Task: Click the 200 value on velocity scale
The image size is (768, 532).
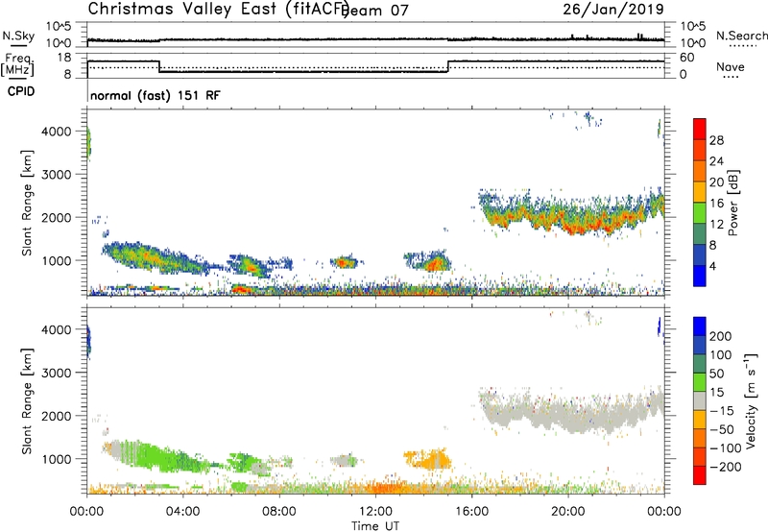Action: click(721, 336)
